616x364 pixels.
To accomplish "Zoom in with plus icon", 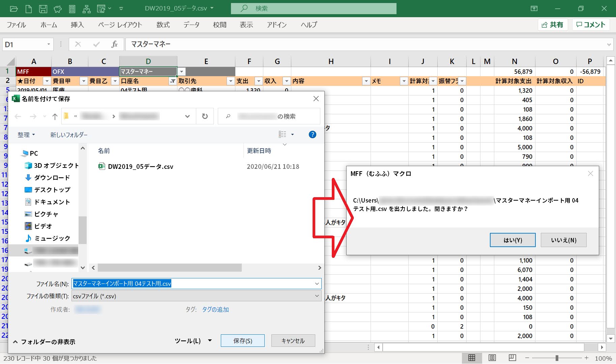I will click(x=587, y=358).
